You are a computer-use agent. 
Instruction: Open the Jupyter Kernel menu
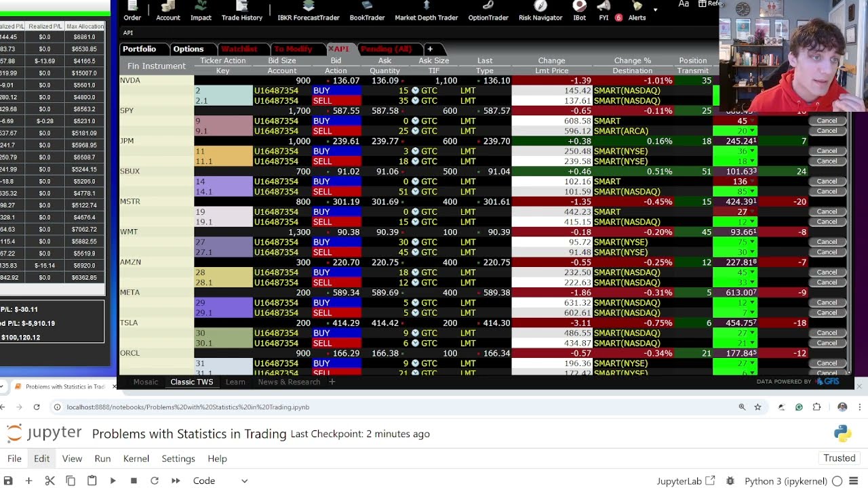[x=136, y=458]
